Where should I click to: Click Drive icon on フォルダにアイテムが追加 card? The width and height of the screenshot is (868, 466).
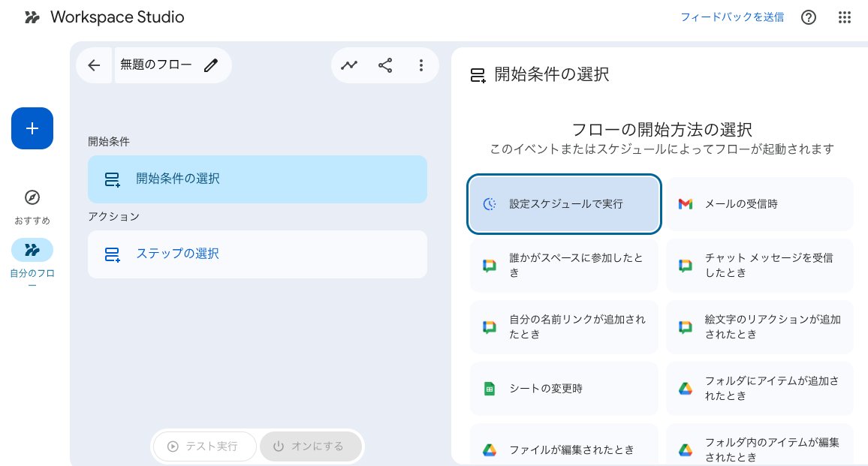[686, 389]
